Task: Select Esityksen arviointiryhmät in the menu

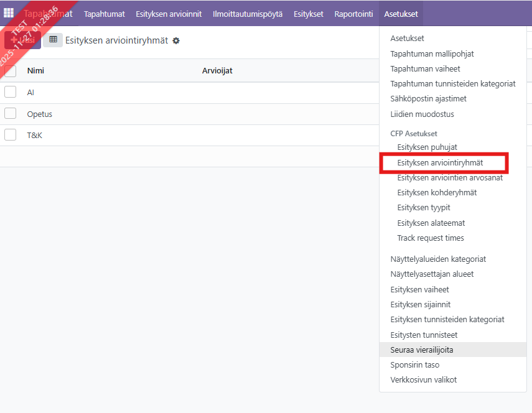Action: 440,162
